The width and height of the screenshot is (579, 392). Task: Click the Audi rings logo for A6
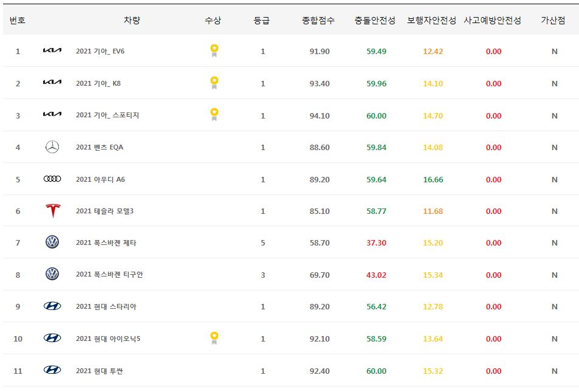52,179
